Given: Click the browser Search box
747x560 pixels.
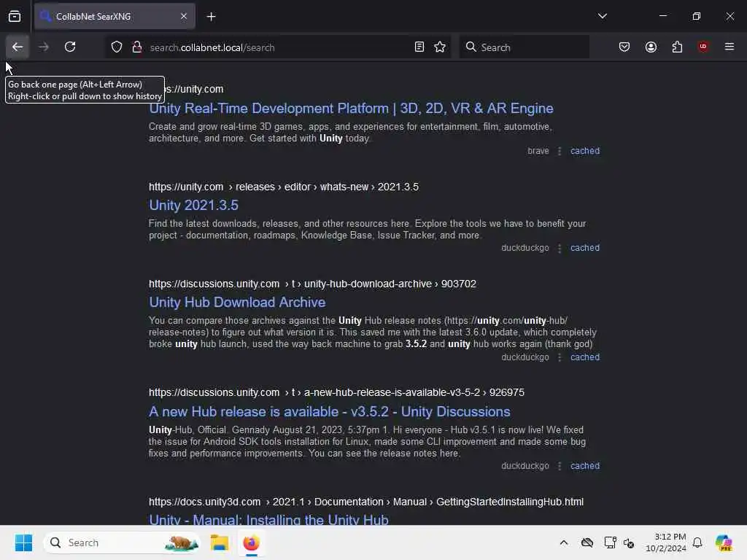Looking at the screenshot, I should point(525,47).
